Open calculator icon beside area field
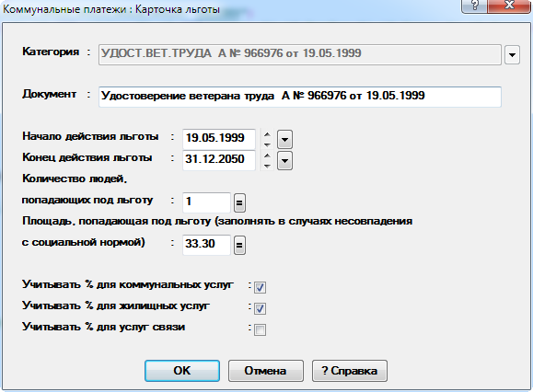533x392 pixels. pos(239,245)
